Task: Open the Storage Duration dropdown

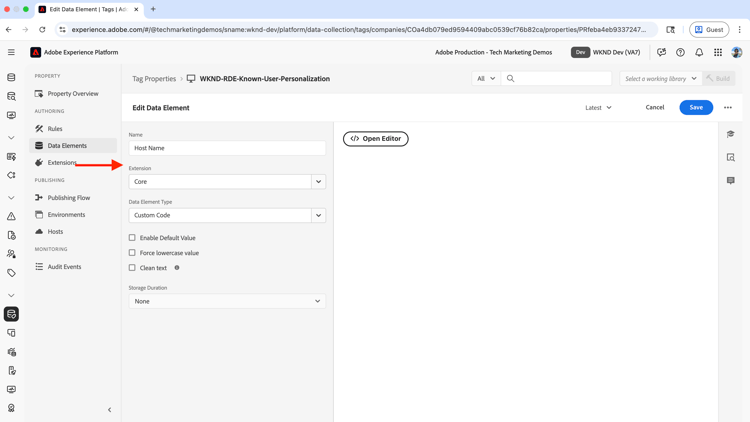Action: click(227, 301)
